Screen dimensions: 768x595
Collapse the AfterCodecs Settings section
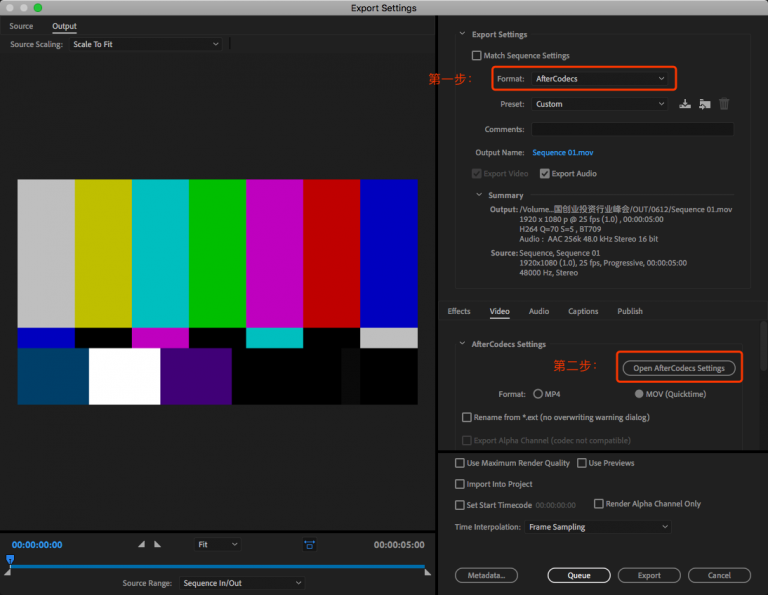tap(462, 344)
